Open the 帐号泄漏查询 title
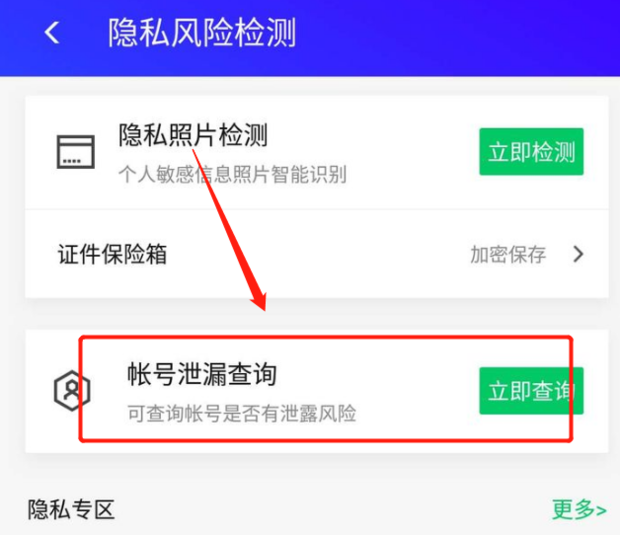Screen dimensions: 620x535 coord(202,374)
